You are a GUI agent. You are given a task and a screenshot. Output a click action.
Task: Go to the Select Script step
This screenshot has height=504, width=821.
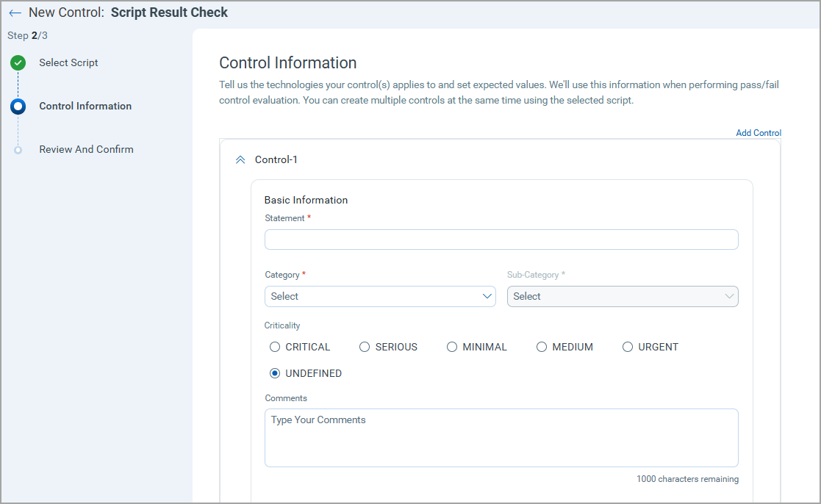click(68, 62)
